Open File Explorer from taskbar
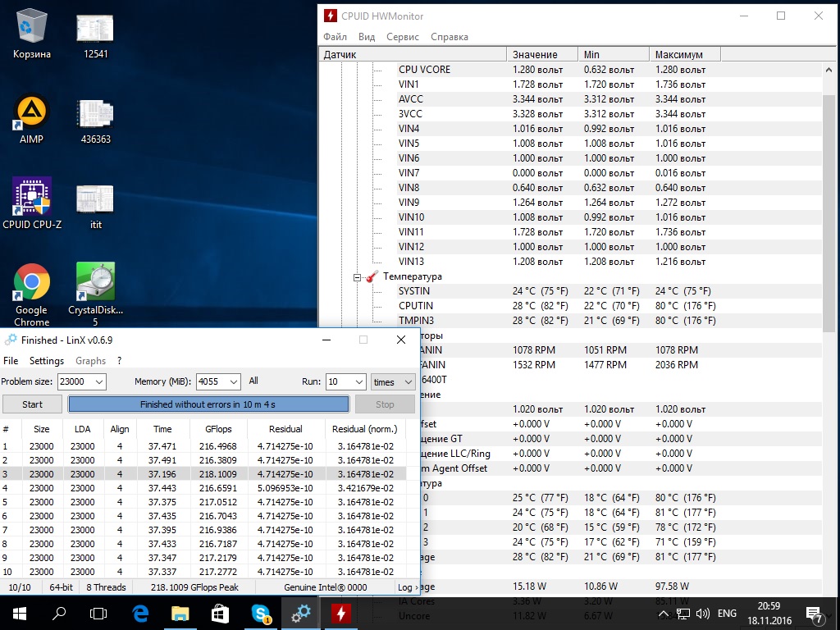Image resolution: width=840 pixels, height=630 pixels. (x=180, y=614)
